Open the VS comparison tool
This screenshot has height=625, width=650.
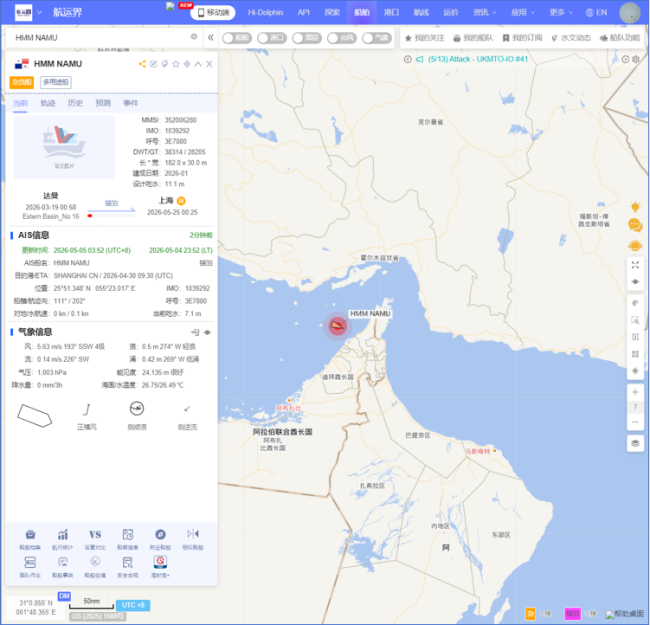point(95,539)
